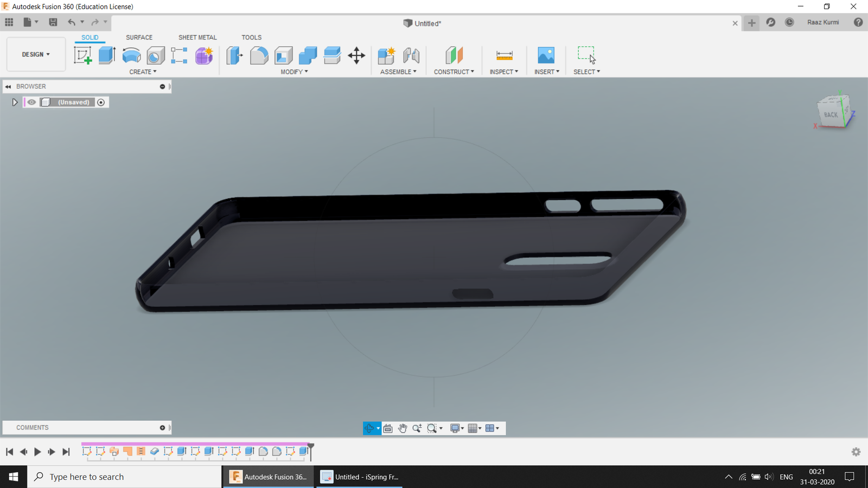Open the data panel grid icon
The height and width of the screenshot is (488, 868).
tap(9, 22)
